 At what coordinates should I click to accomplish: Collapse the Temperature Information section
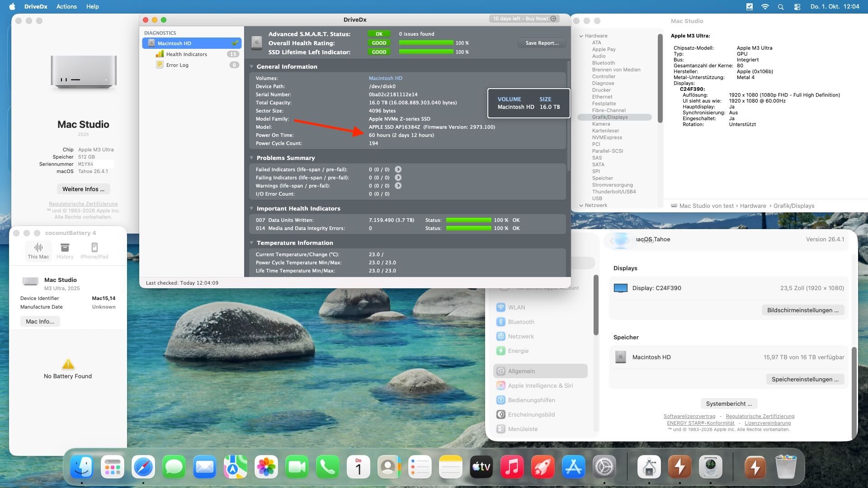(x=252, y=243)
